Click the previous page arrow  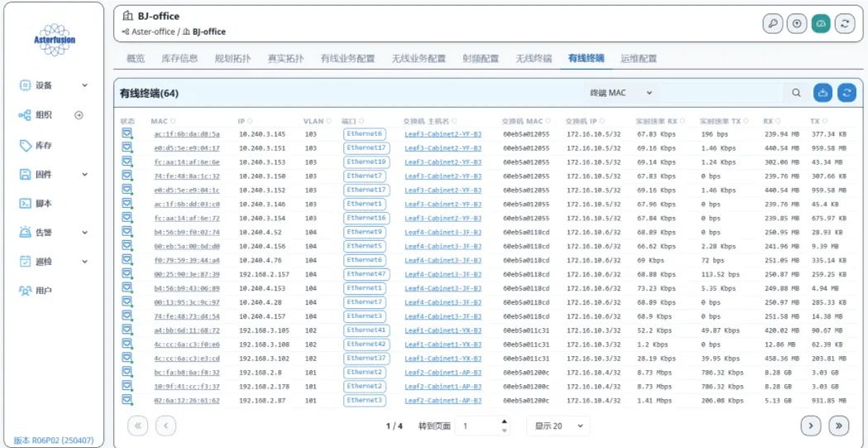(165, 426)
